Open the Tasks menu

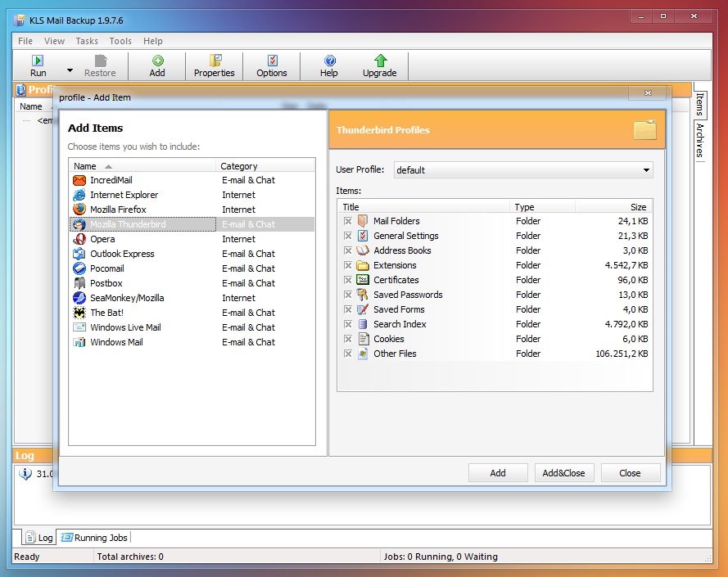click(x=87, y=41)
